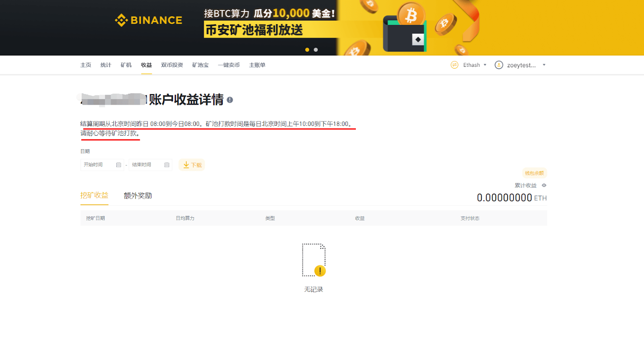This screenshot has height=340, width=644.
Task: Open calendar icon in 开始时间 field
Action: pyautogui.click(x=119, y=165)
